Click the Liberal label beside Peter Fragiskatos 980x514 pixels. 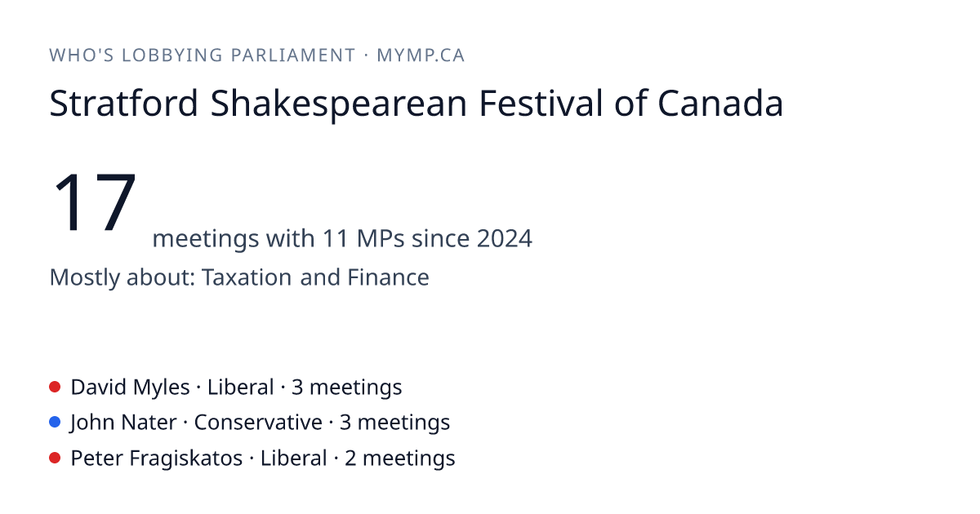[x=294, y=459]
